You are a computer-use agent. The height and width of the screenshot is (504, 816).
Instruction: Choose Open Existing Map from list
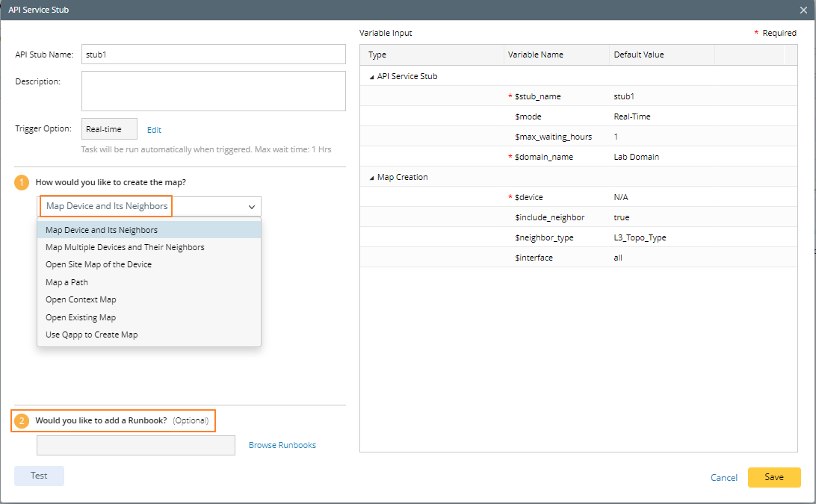pyautogui.click(x=81, y=317)
